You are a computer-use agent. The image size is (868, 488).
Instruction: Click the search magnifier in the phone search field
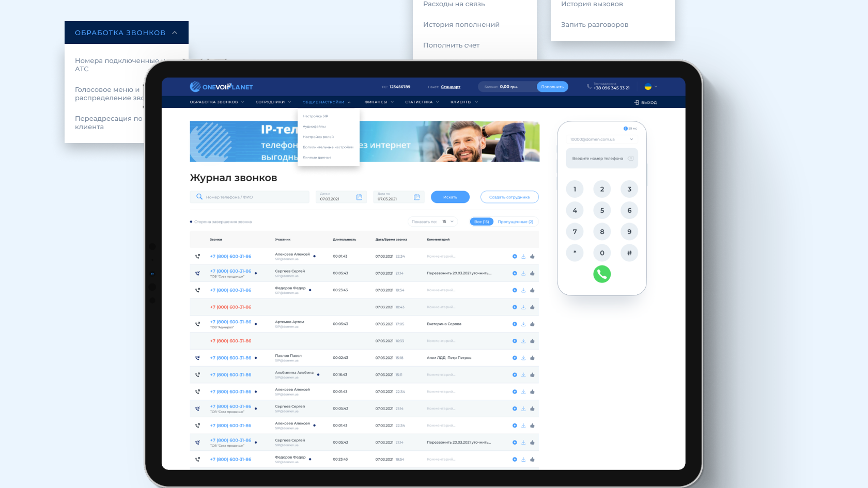199,197
